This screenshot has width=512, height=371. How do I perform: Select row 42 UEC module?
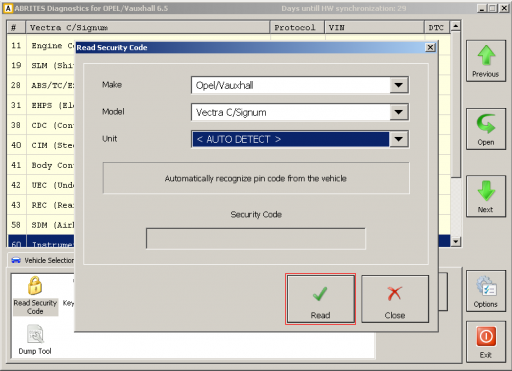click(x=41, y=185)
